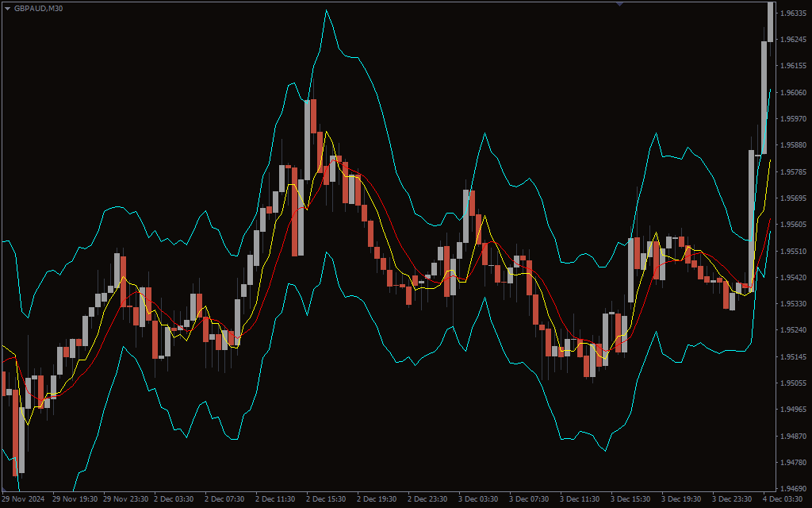Click the 29 Nov 23:30 time label
This screenshot has width=812, height=508.
124,499
